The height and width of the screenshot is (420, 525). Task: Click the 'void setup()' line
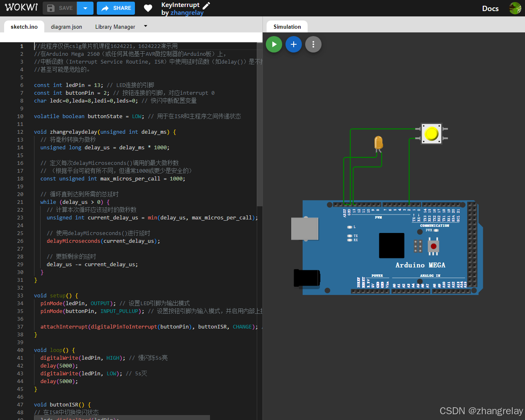[56, 295]
